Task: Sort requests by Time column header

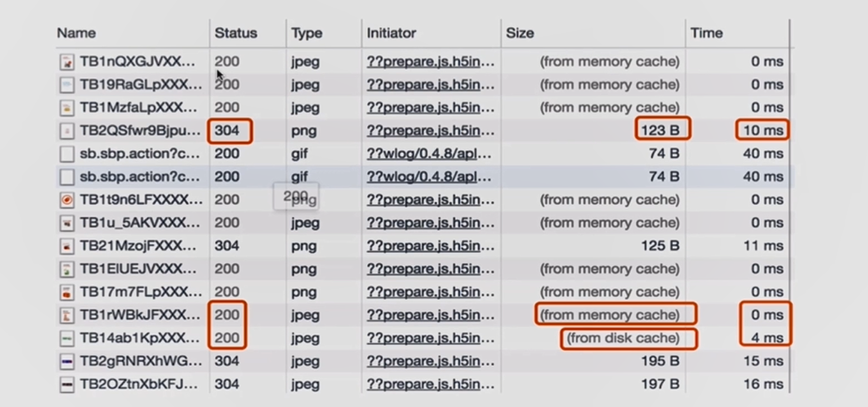Action: tap(706, 33)
